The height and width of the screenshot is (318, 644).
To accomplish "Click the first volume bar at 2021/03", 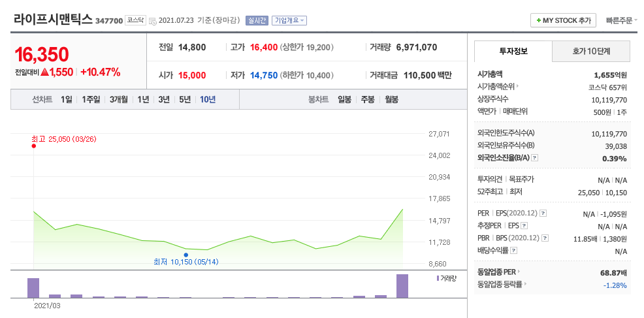I will pyautogui.click(x=33, y=288).
